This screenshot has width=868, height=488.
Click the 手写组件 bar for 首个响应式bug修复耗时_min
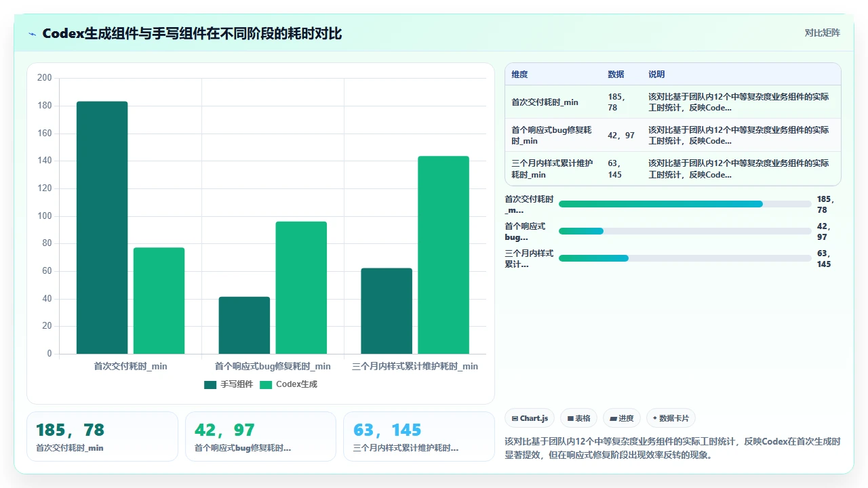244,325
